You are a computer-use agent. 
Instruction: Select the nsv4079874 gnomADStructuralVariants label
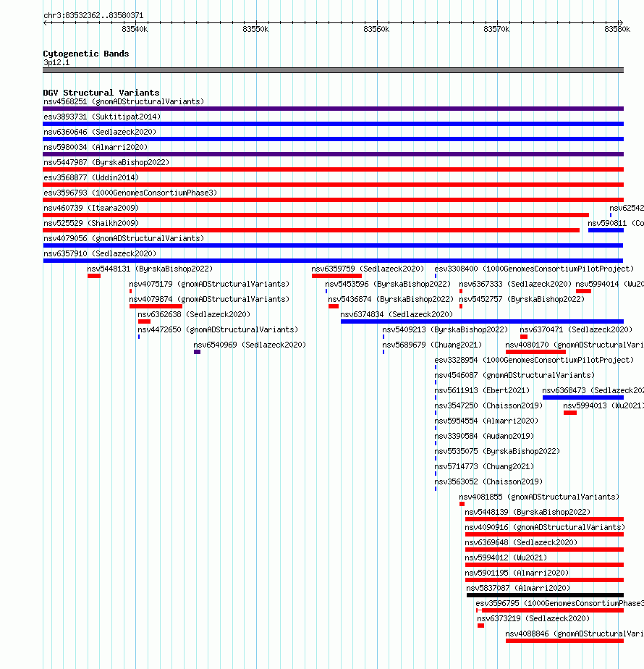point(209,300)
